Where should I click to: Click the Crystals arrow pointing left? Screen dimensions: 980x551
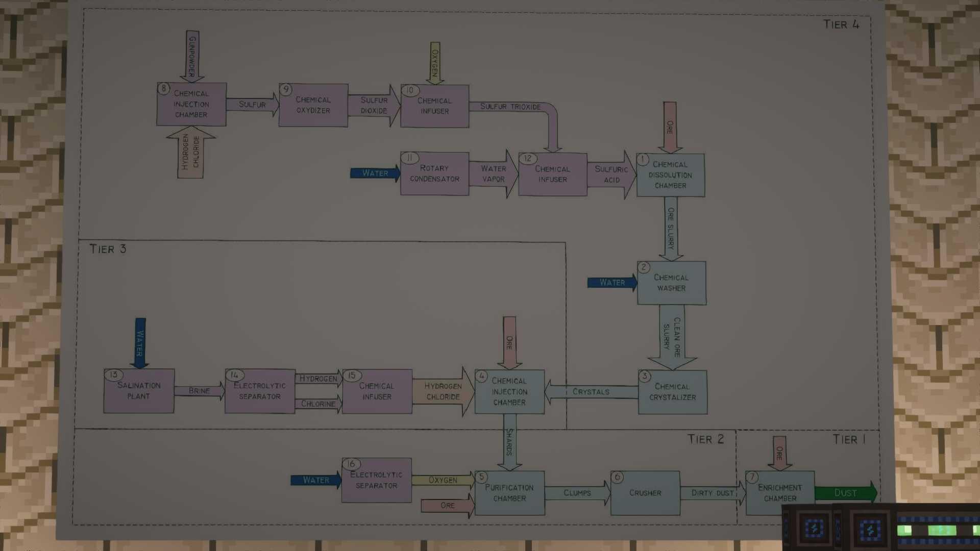[x=590, y=392]
